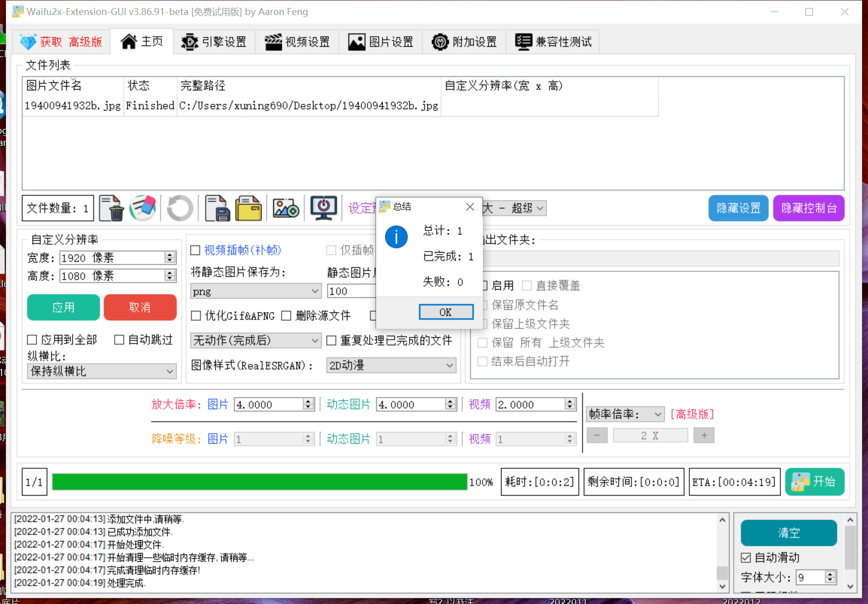Viewport: 868px width, 604px height.
Task: Click the 完整路径 column header
Action: pyautogui.click(x=309, y=86)
